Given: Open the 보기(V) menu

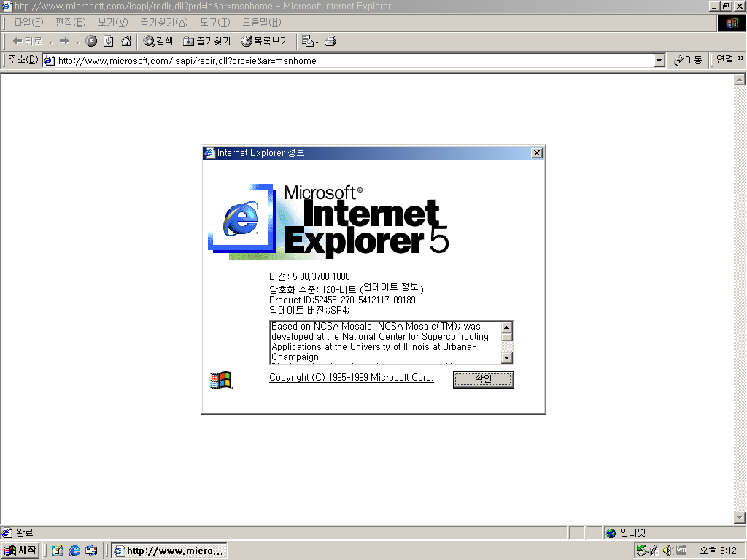Looking at the screenshot, I should pos(113,22).
